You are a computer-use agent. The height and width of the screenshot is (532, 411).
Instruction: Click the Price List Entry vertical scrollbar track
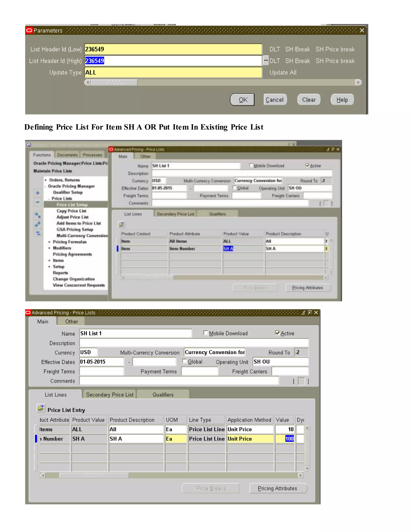(307, 448)
